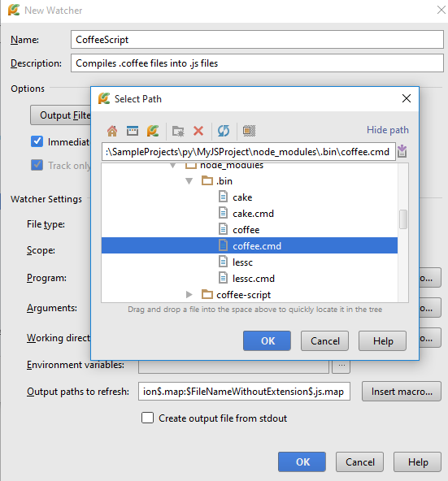Click the file tree scrollbar thumb
Image resolution: width=448 pixels, height=481 pixels.
tap(403, 219)
